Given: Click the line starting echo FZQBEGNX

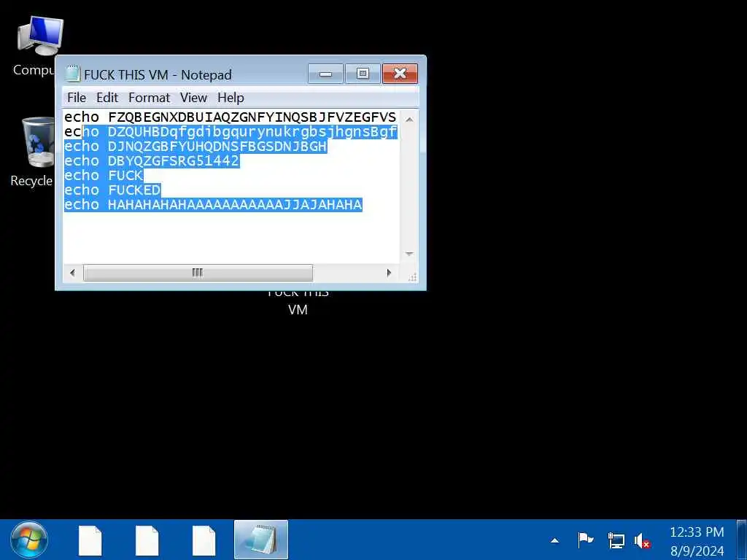Looking at the screenshot, I should pyautogui.click(x=231, y=117).
